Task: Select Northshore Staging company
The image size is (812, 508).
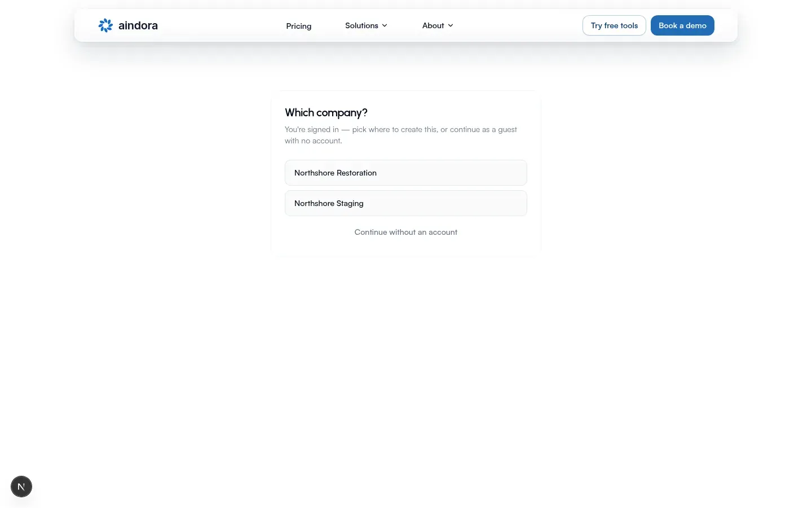Action: [x=406, y=203]
